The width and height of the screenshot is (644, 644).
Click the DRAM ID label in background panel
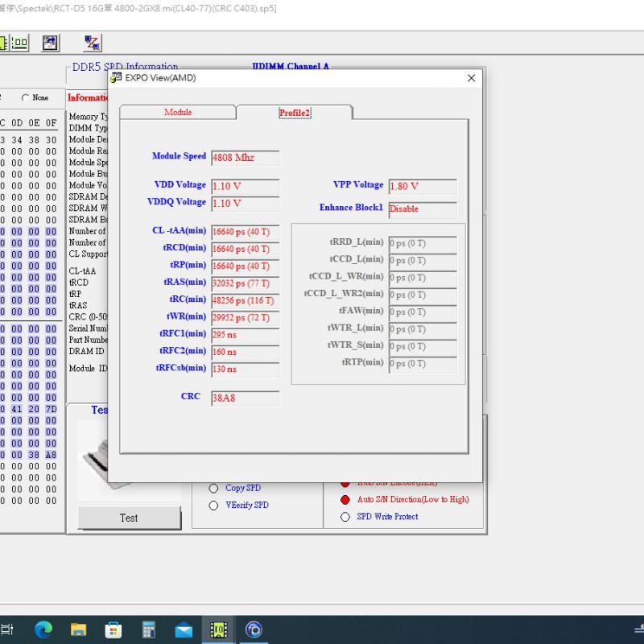point(87,352)
